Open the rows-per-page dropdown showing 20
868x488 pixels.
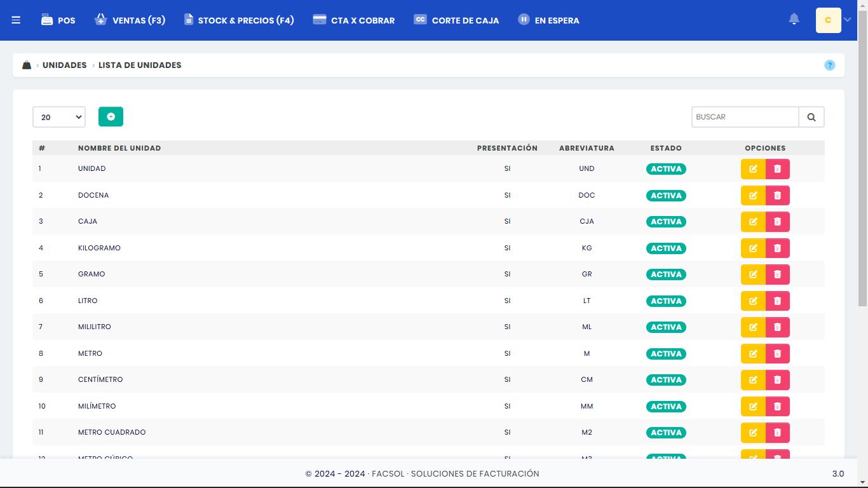[x=59, y=117]
